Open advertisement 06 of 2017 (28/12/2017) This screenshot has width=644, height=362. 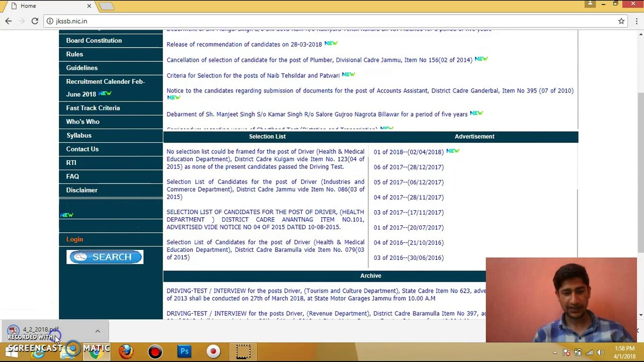pyautogui.click(x=409, y=167)
